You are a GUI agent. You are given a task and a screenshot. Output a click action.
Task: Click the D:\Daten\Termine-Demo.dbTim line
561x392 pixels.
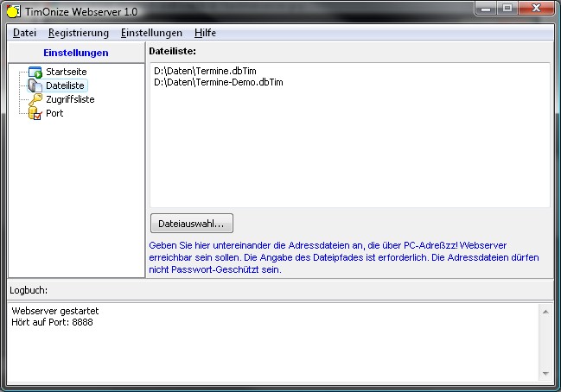[218, 83]
